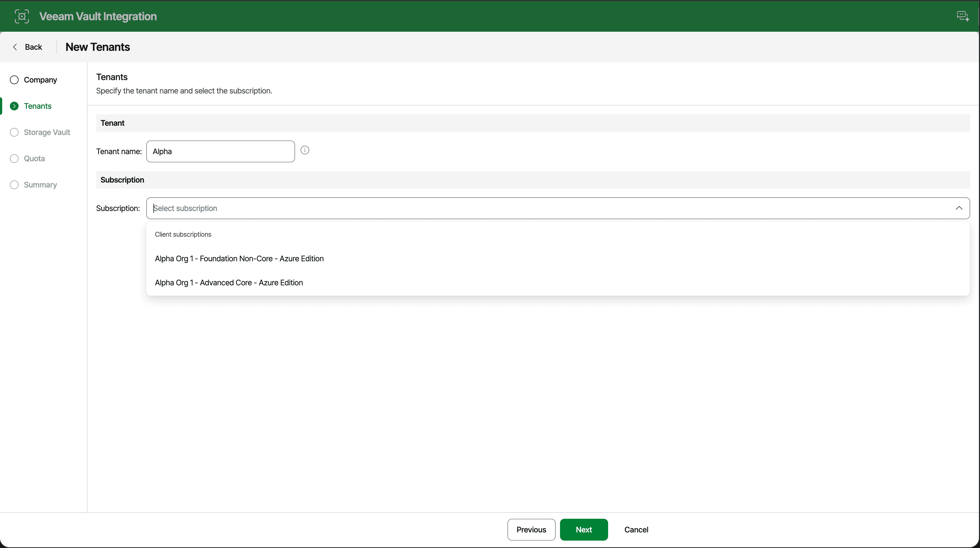Click the green Next button
This screenshot has height=548, width=980.
(x=584, y=529)
